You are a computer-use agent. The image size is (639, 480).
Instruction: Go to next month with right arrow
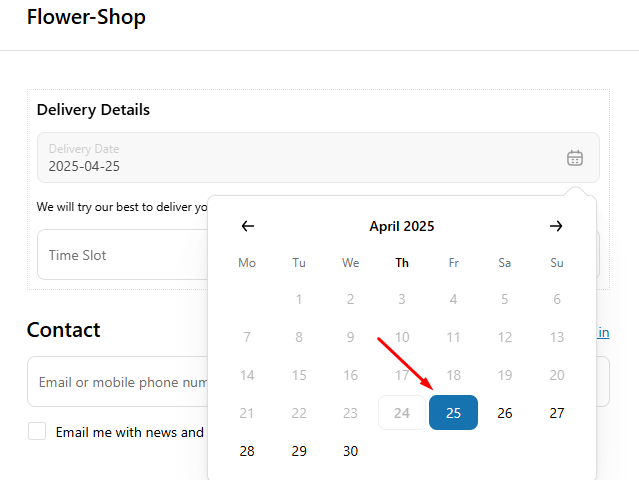click(x=556, y=226)
